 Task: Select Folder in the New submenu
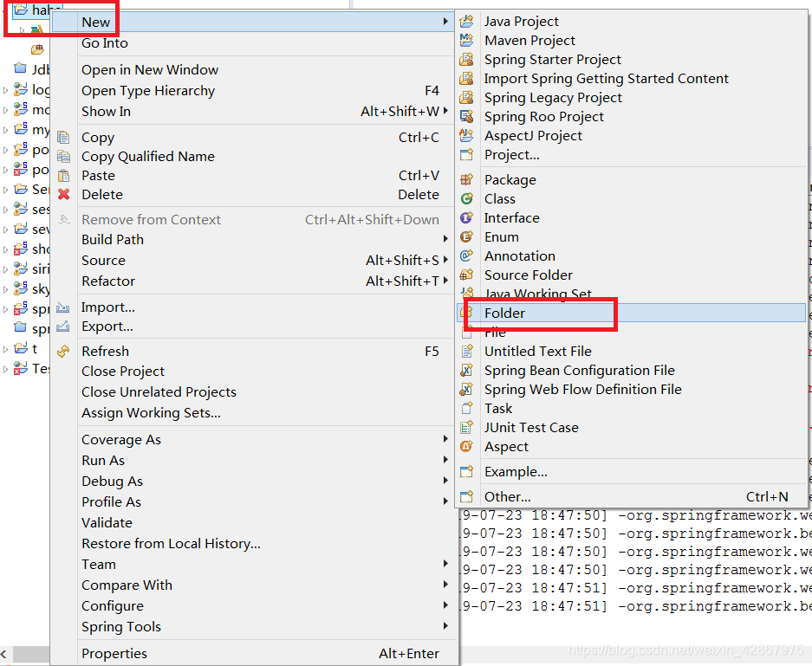tap(631, 313)
